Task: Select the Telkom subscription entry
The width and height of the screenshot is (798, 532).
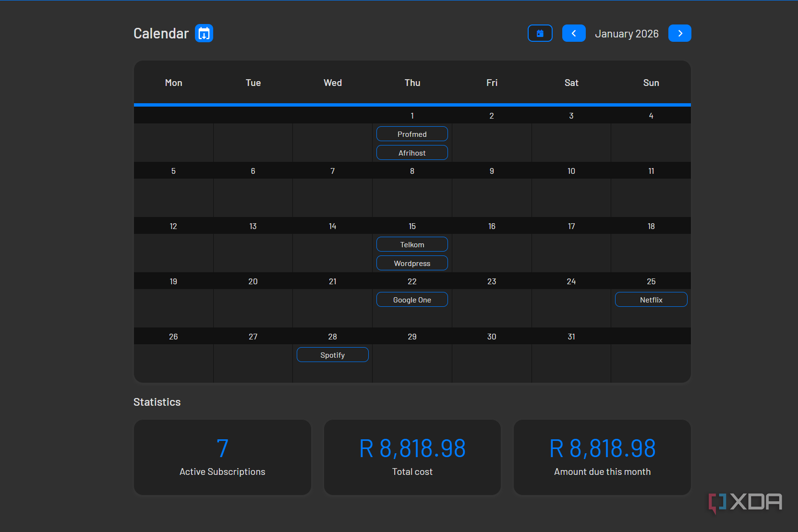Action: [412, 244]
